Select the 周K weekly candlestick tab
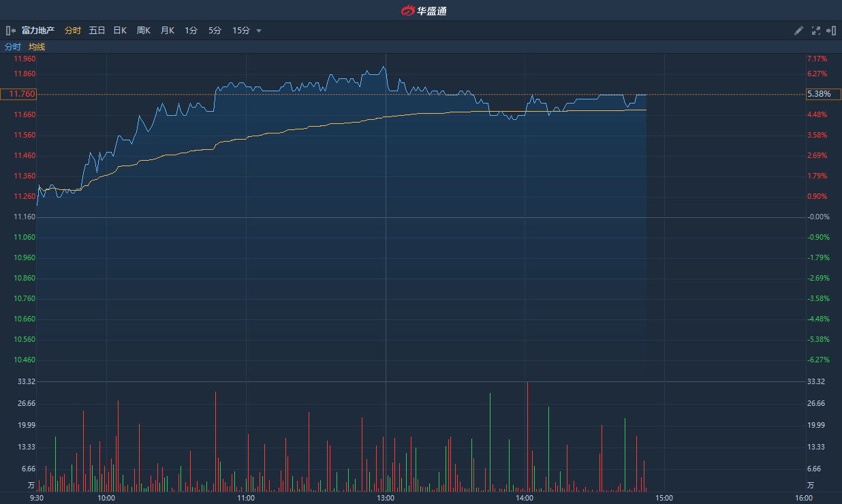 (144, 31)
